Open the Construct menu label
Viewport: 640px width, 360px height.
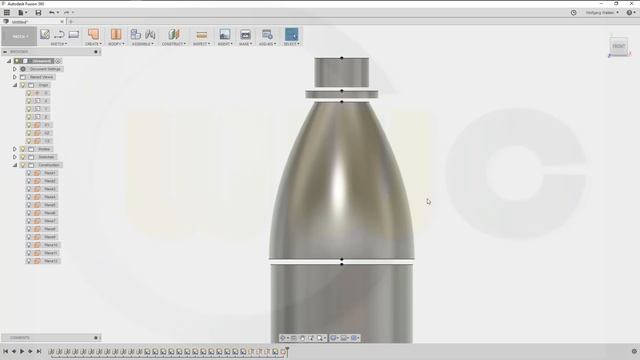pos(174,44)
